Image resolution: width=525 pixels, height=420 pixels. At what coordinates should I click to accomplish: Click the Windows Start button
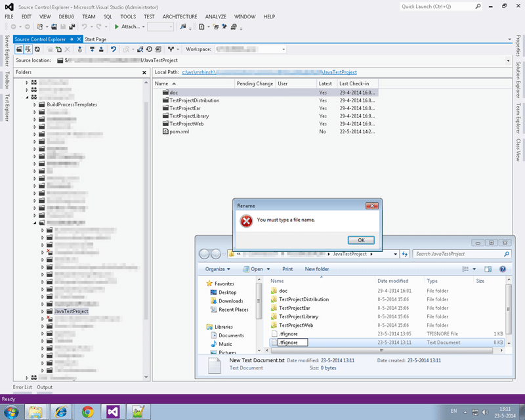click(10, 412)
